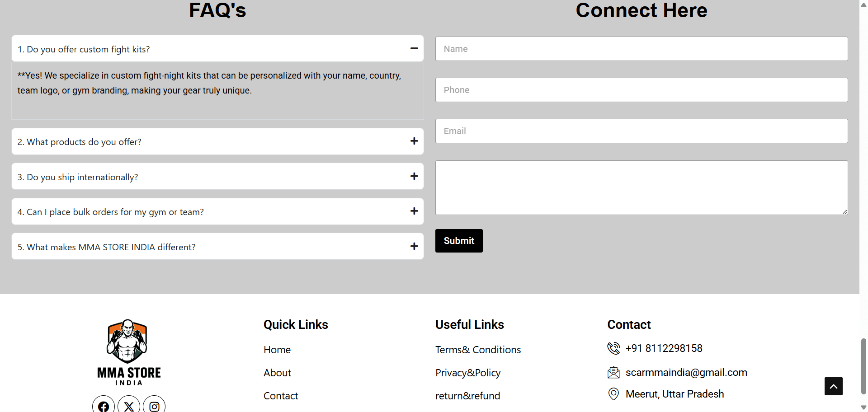Click the MMA Store India logo
868x412 pixels.
tap(129, 352)
